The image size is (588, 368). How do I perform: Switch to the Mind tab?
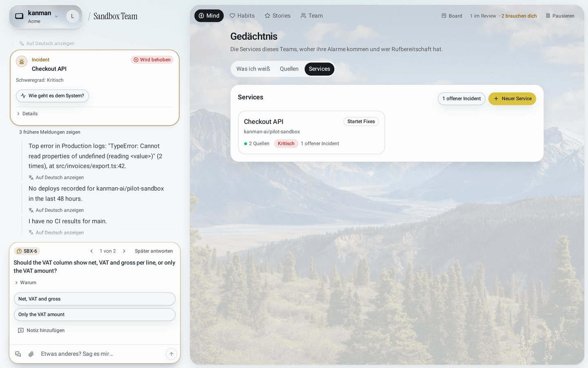point(209,16)
